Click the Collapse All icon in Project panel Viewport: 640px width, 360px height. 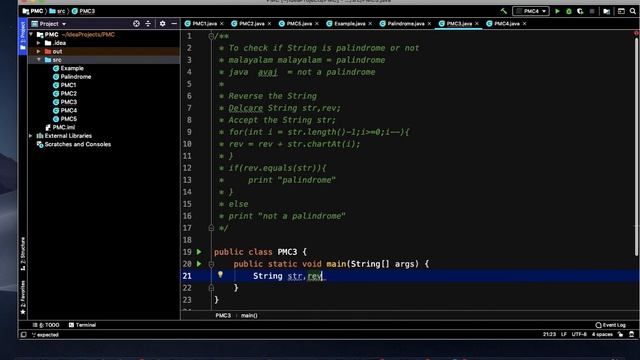click(148, 24)
